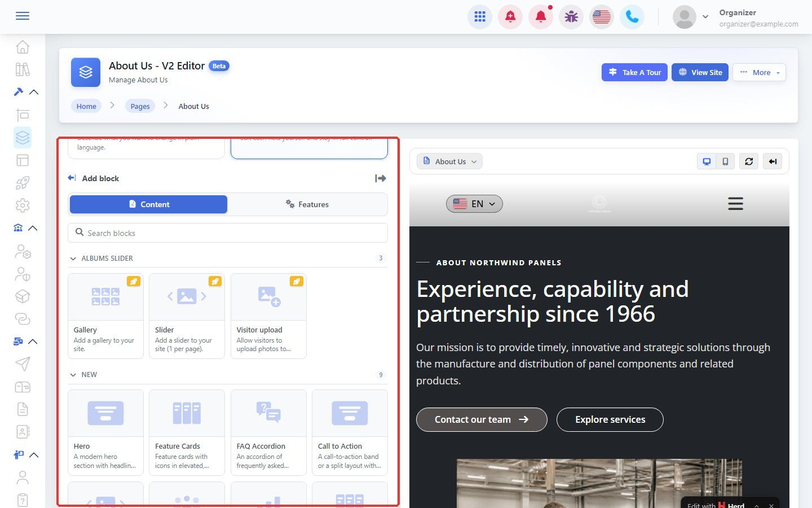Refresh the site preview
The width and height of the screenshot is (812, 508).
coord(749,161)
